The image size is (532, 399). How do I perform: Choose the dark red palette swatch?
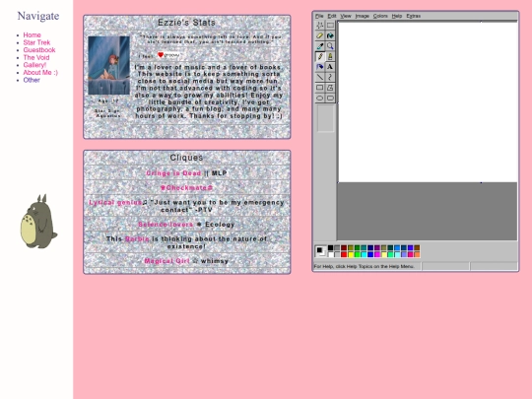click(344, 247)
